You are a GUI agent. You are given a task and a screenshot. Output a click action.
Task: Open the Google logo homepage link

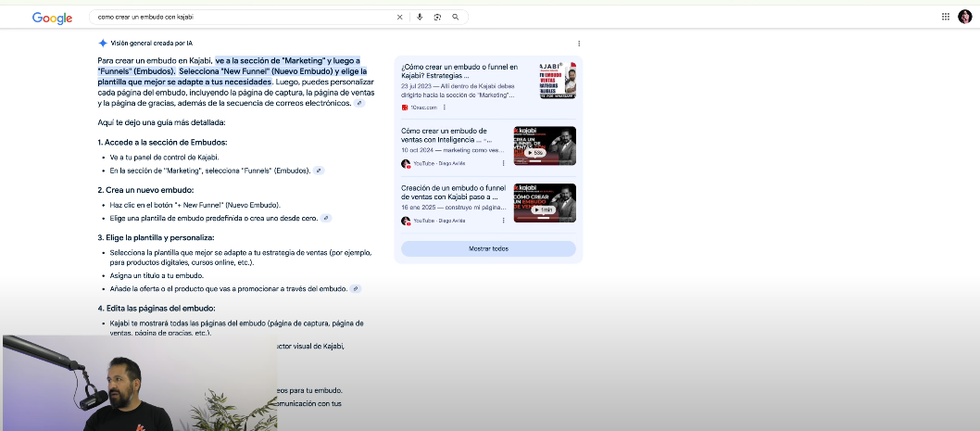[x=53, y=19]
